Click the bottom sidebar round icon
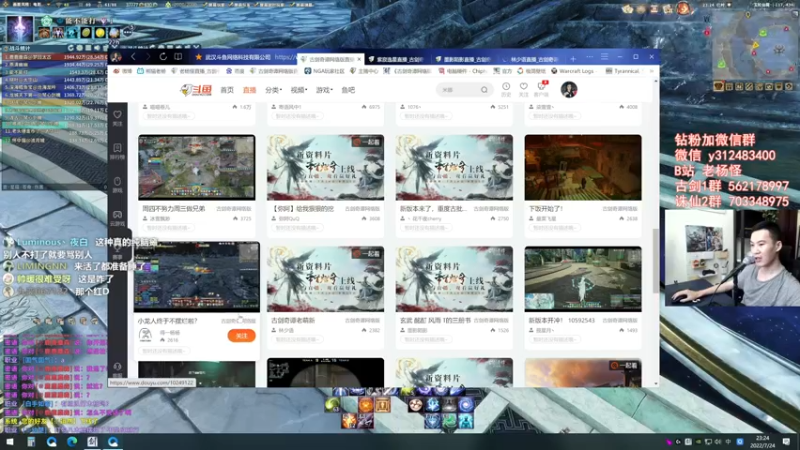Screen dimensions: 800x450 point(117,368)
